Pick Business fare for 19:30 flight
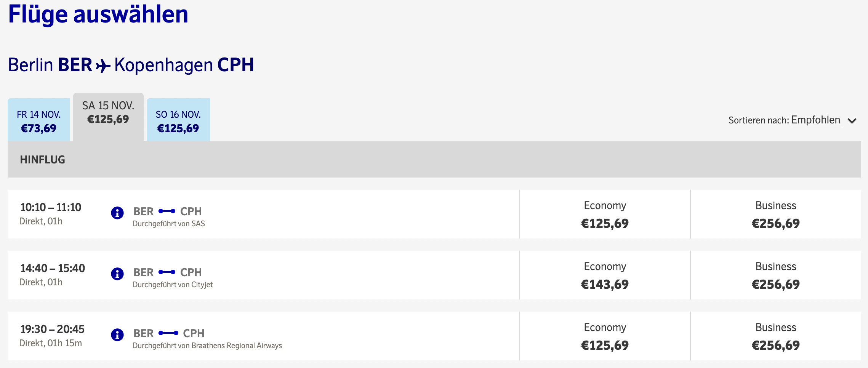This screenshot has width=868, height=368. [x=775, y=336]
